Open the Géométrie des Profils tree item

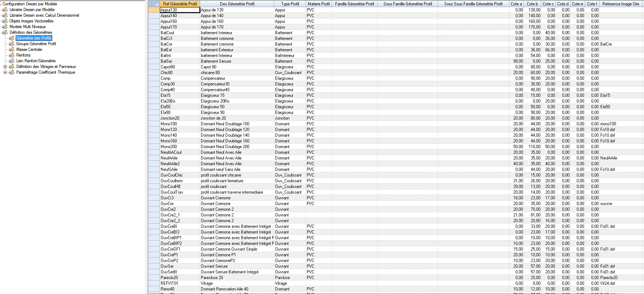point(34,38)
